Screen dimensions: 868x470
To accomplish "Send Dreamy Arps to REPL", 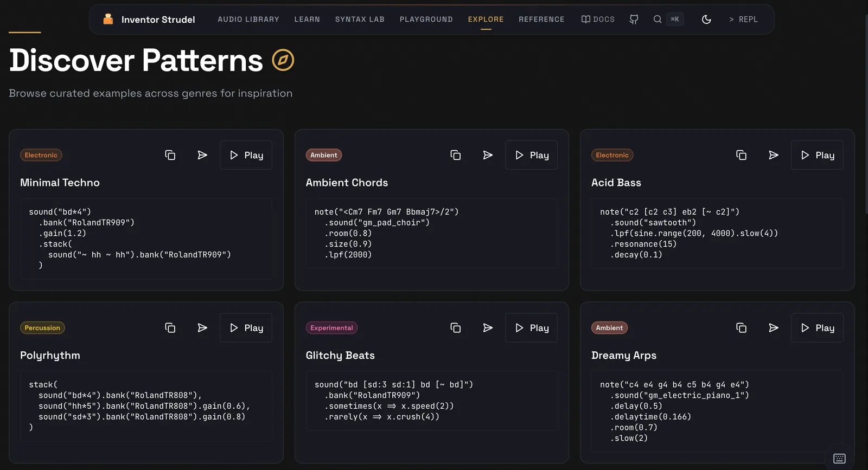I will pyautogui.click(x=774, y=328).
